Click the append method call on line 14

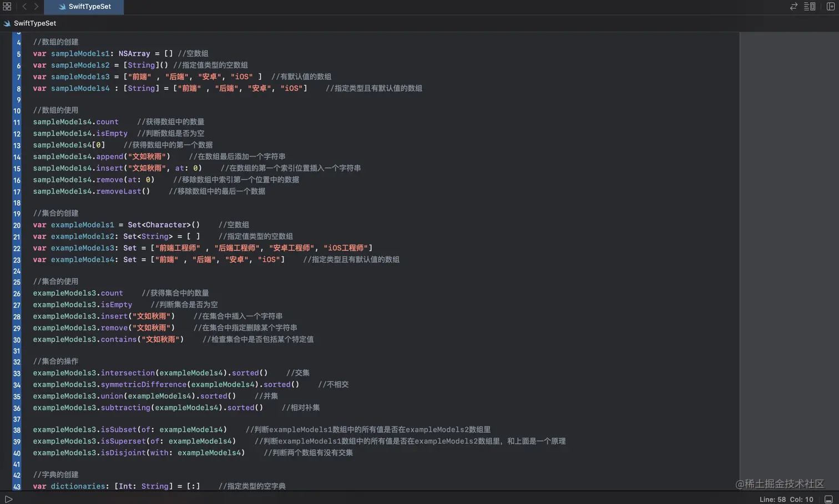(110, 157)
